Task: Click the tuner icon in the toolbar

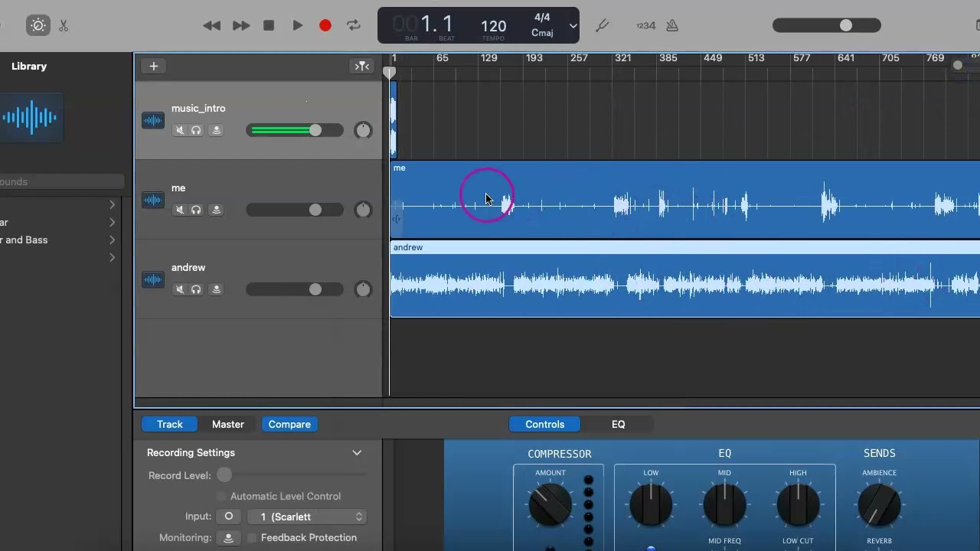Action: point(602,25)
